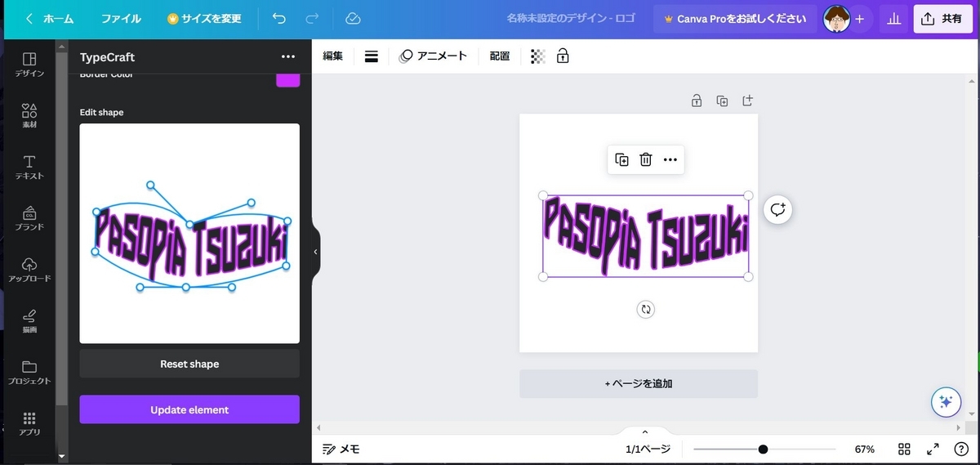Image resolution: width=980 pixels, height=465 pixels.
Task: Collapse the side panel with arrow handle
Action: pos(316,252)
